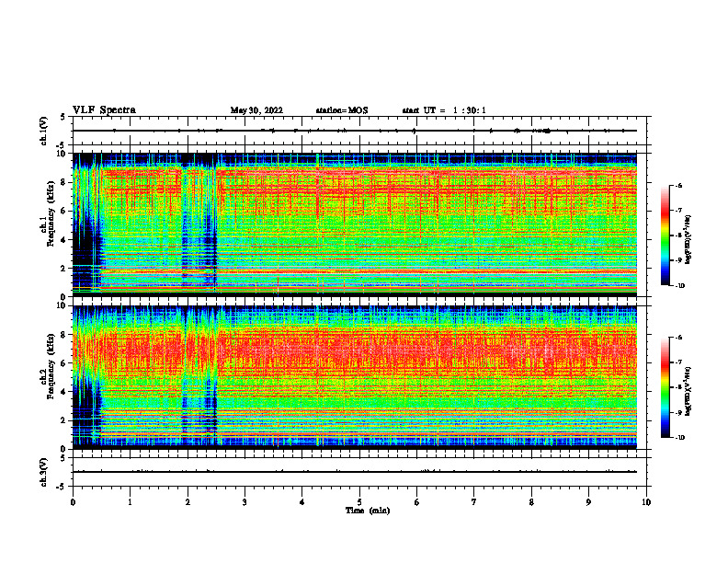This screenshot has width=728, height=563.
Task: Select the "May 30, 2022" date label
Action: click(x=256, y=110)
